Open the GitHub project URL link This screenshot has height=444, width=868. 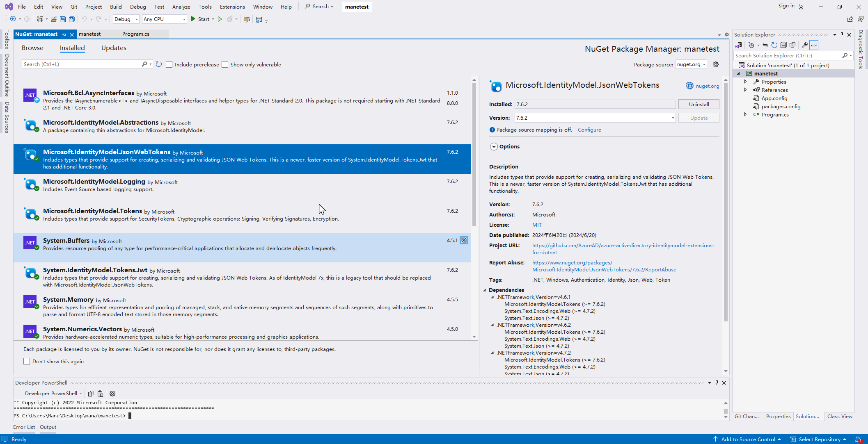pyautogui.click(x=623, y=249)
